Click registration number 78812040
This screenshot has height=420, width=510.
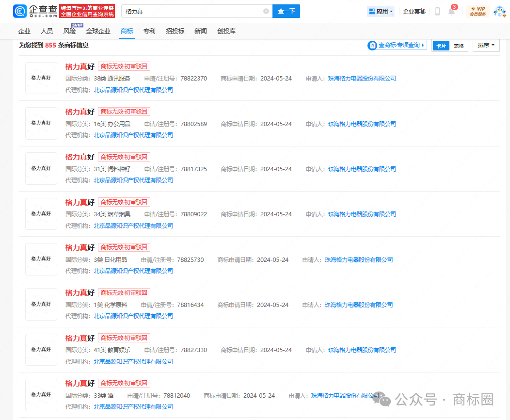click(x=176, y=396)
